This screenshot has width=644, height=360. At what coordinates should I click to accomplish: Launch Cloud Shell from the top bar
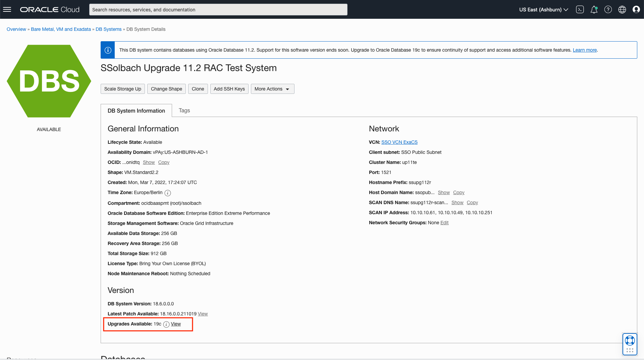tap(580, 9)
